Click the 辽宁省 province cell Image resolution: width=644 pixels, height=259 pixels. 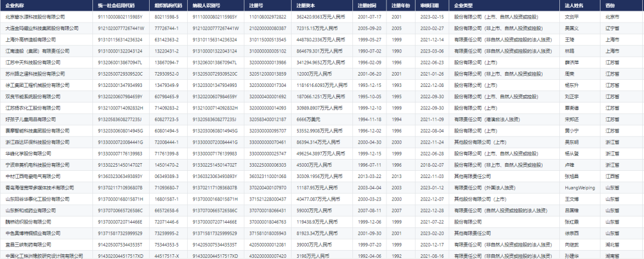[612, 28]
